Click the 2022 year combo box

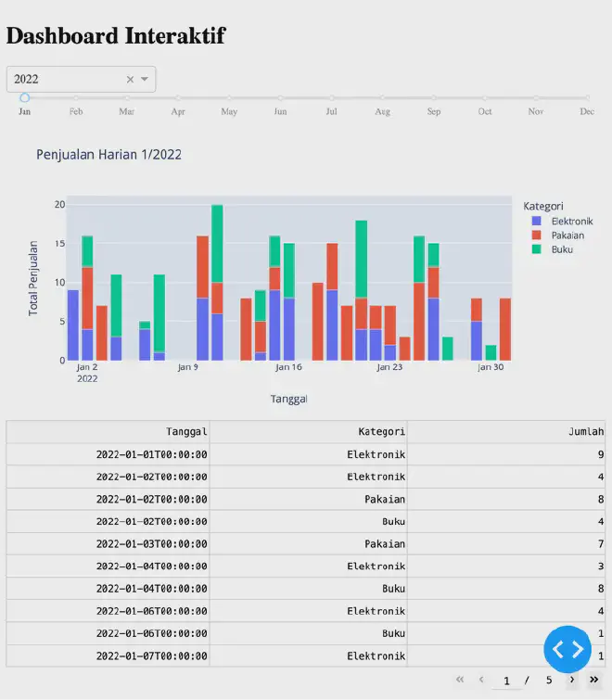(70, 80)
